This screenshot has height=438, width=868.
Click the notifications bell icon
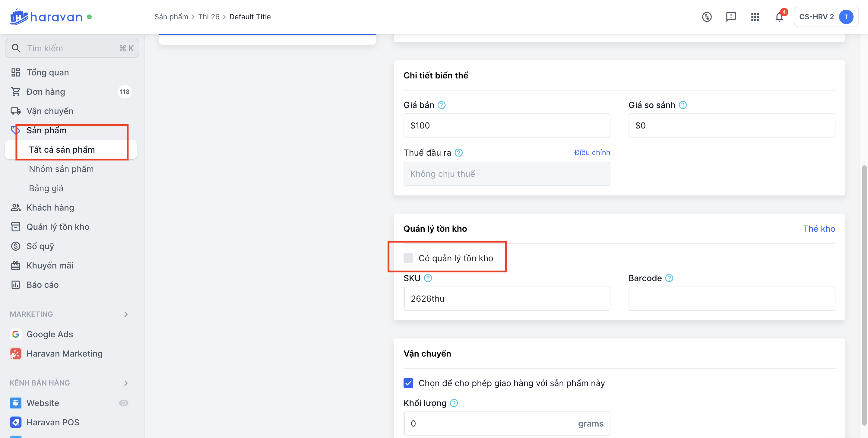(779, 17)
